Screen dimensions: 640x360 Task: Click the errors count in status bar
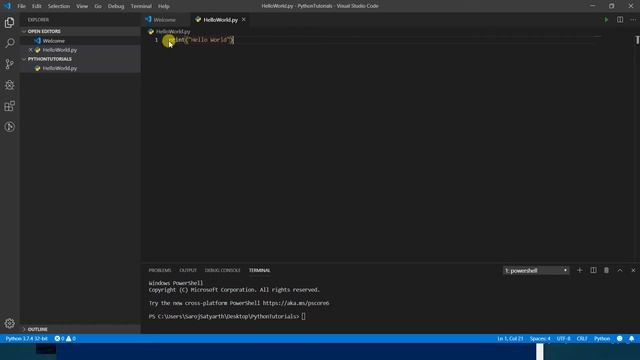[60, 338]
